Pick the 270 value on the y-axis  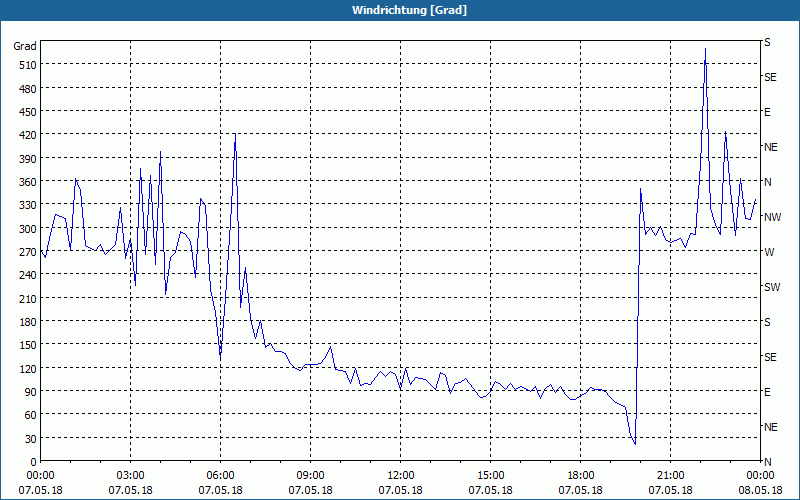pos(28,252)
